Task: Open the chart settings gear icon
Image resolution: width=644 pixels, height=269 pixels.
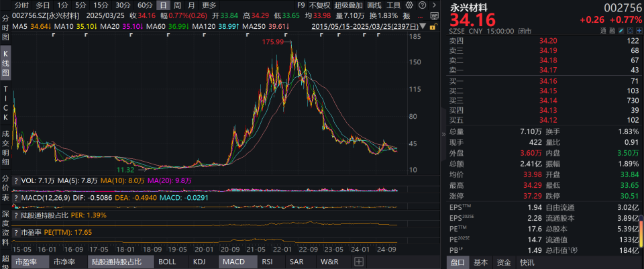Action: [x=409, y=5]
